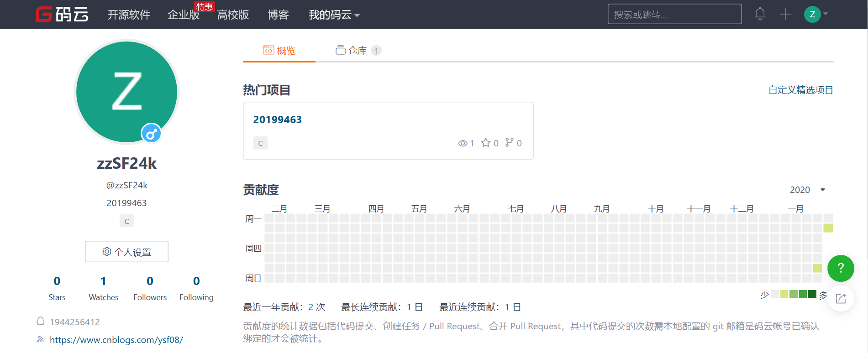Viewport: 868px width, 353px height.
Task: Go to 开源软件 menu item
Action: [x=129, y=15]
